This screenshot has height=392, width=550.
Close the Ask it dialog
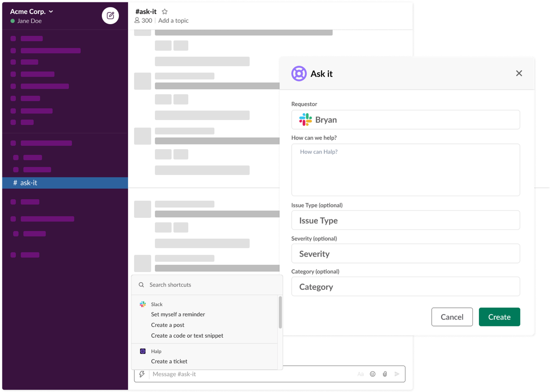click(x=519, y=73)
